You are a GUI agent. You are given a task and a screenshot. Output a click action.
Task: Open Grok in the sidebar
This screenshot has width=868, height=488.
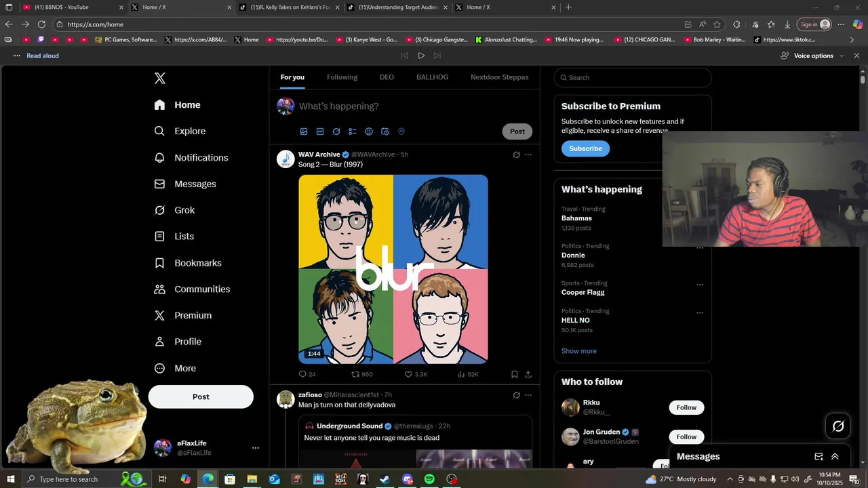[174, 210]
